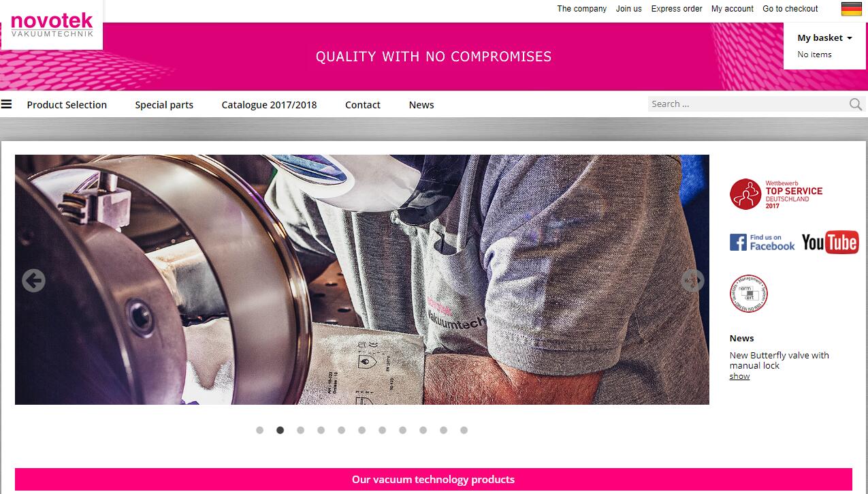Open the hamburger menu icon

coord(7,104)
